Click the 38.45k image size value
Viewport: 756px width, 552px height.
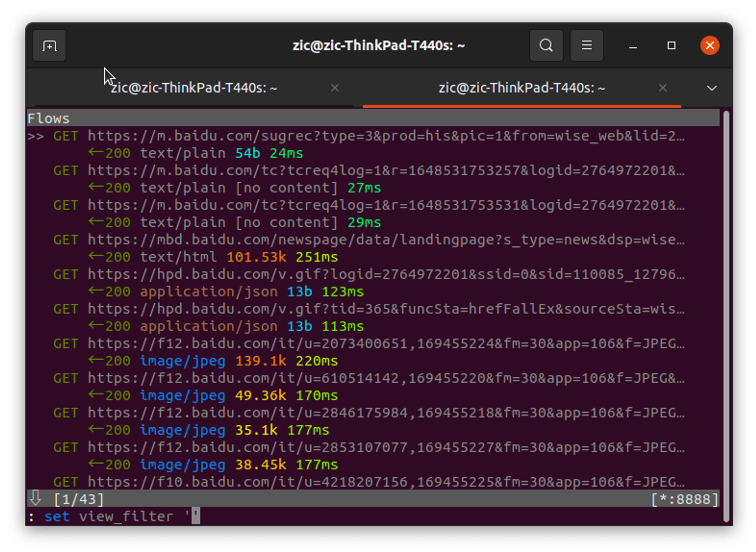pos(261,465)
